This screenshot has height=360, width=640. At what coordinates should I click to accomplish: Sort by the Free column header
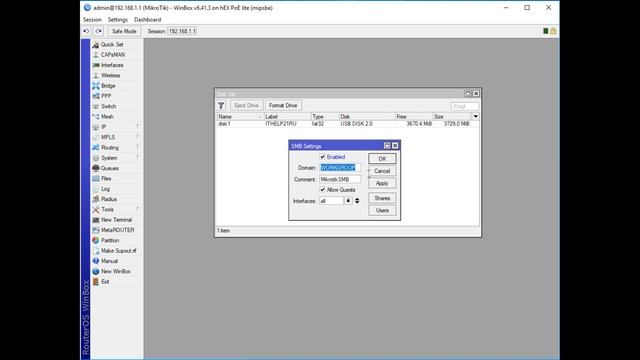(x=413, y=117)
